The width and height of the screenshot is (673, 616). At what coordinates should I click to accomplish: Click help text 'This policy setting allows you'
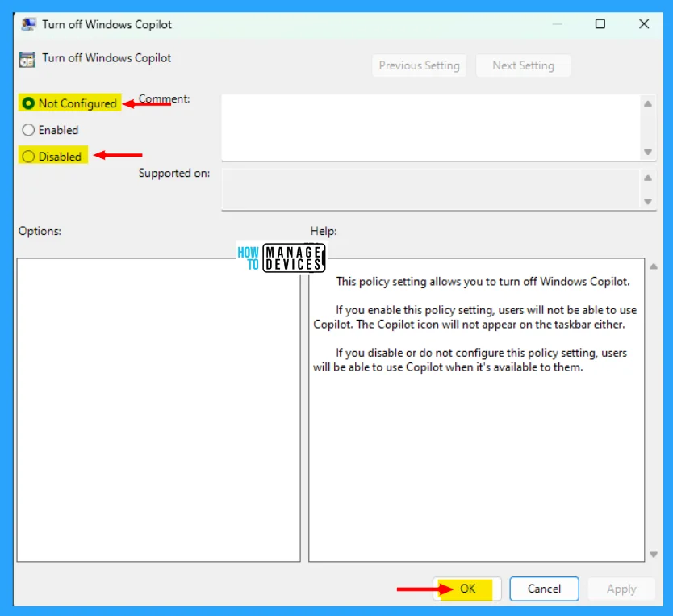point(483,282)
